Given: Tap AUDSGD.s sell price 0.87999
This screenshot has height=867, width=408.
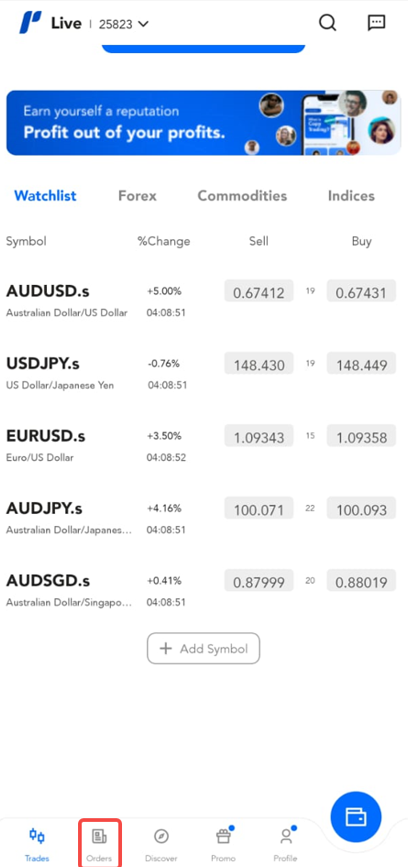Looking at the screenshot, I should 259,581.
